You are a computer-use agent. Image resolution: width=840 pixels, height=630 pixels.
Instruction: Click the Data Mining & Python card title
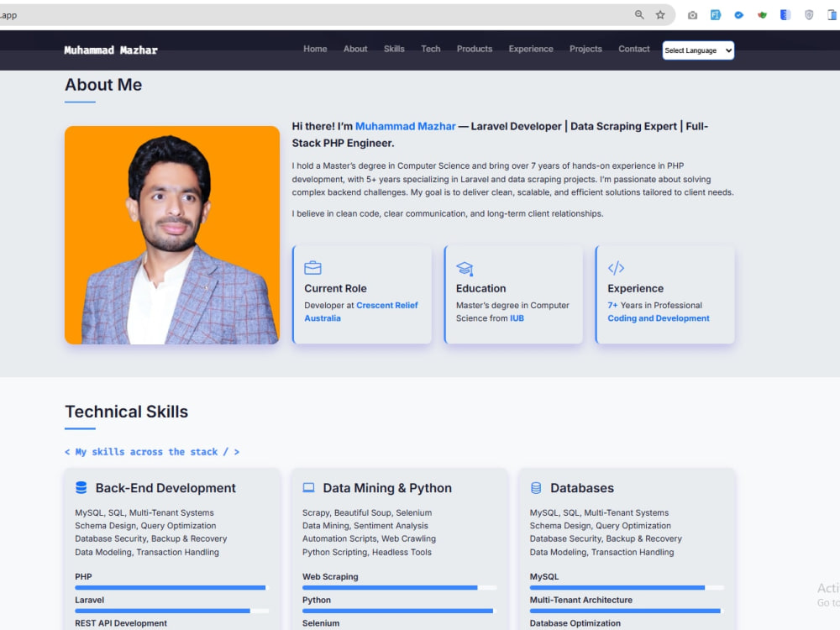(x=387, y=488)
